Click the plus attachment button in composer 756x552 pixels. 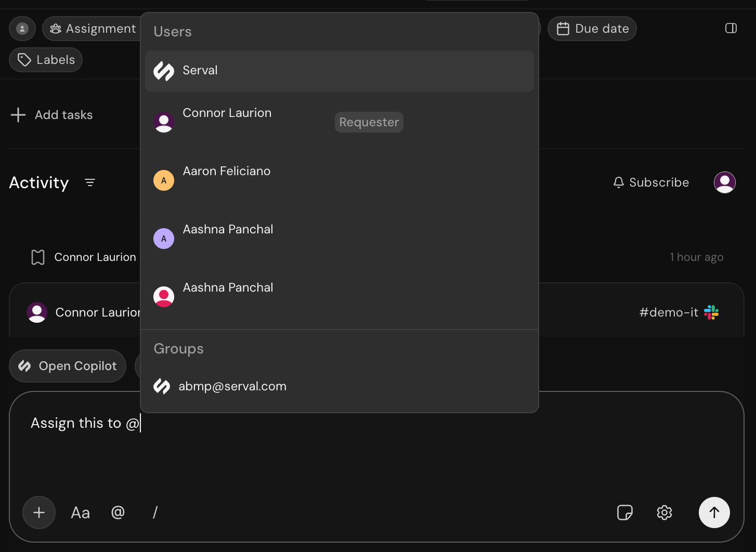[x=39, y=512]
